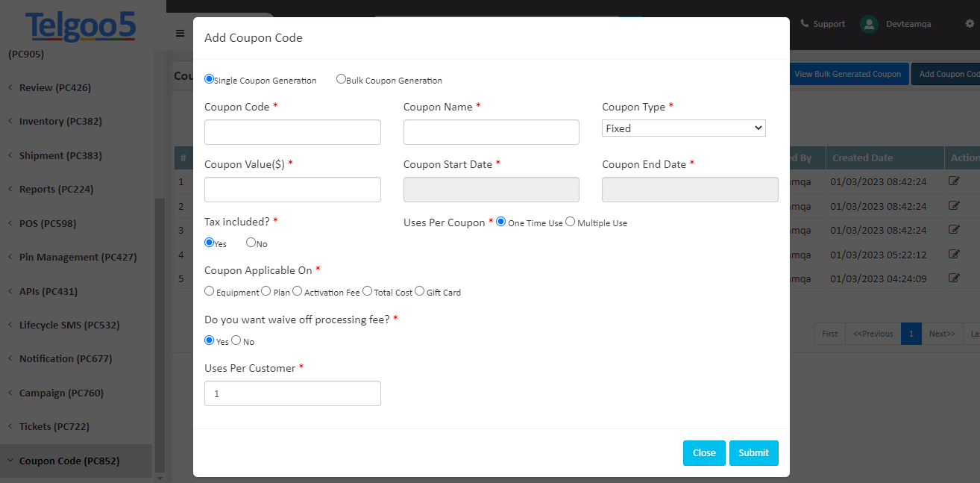
Task: Choose Yes for waive off processing fee
Action: pyautogui.click(x=209, y=340)
